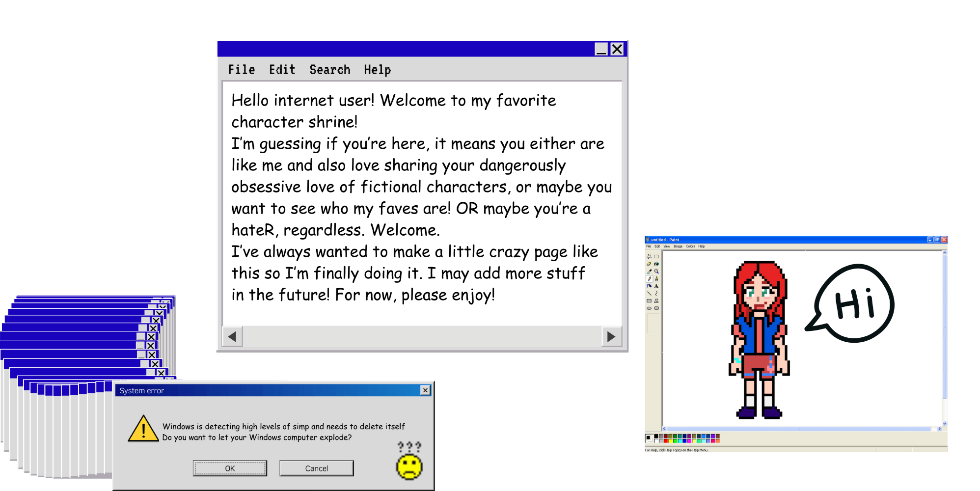Close the System error dialog

tap(425, 390)
